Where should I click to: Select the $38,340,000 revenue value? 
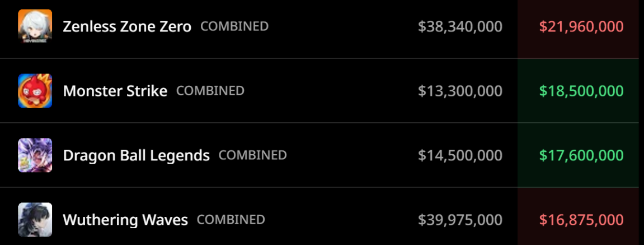tap(460, 26)
